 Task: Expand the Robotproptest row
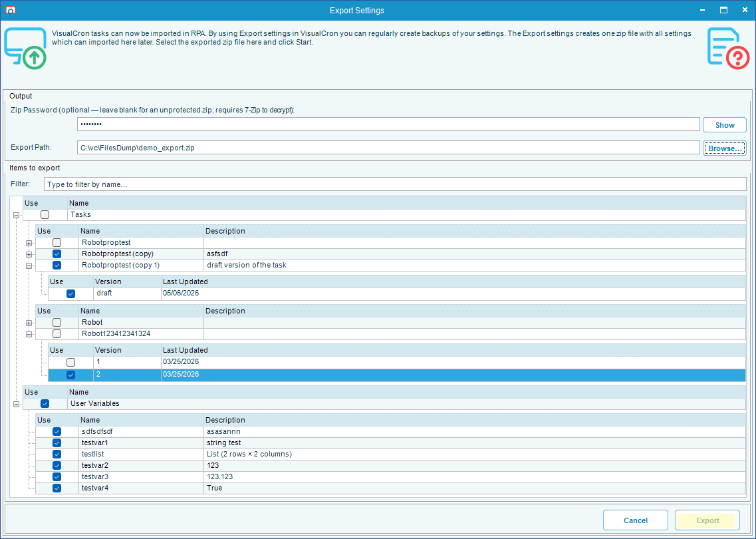(29, 243)
